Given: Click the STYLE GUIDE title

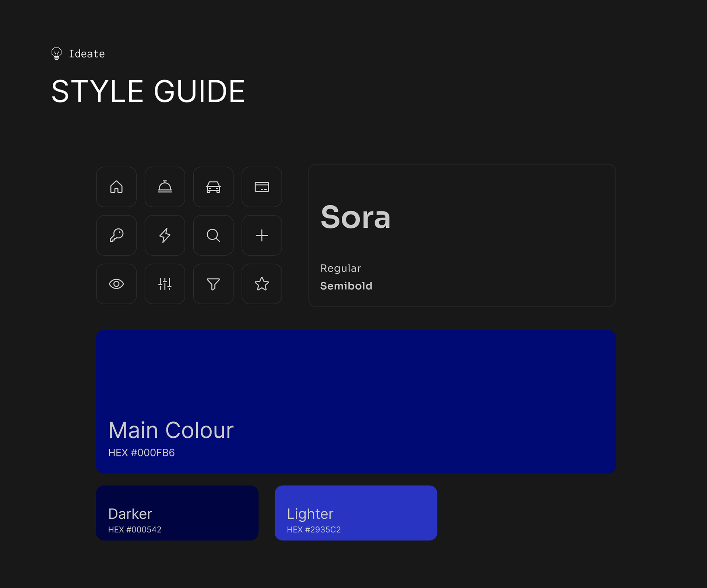Looking at the screenshot, I should (x=148, y=91).
